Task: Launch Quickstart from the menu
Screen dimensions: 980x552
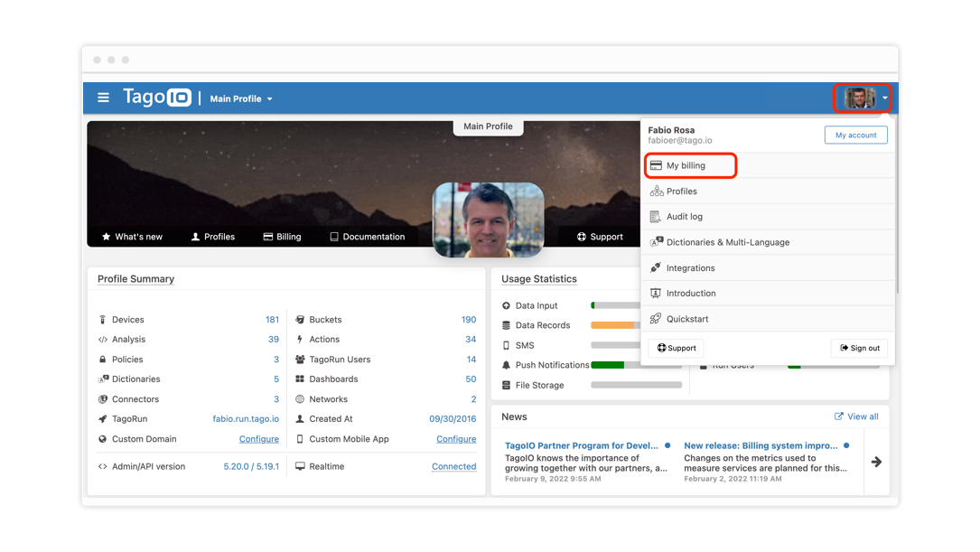Action: [768, 319]
